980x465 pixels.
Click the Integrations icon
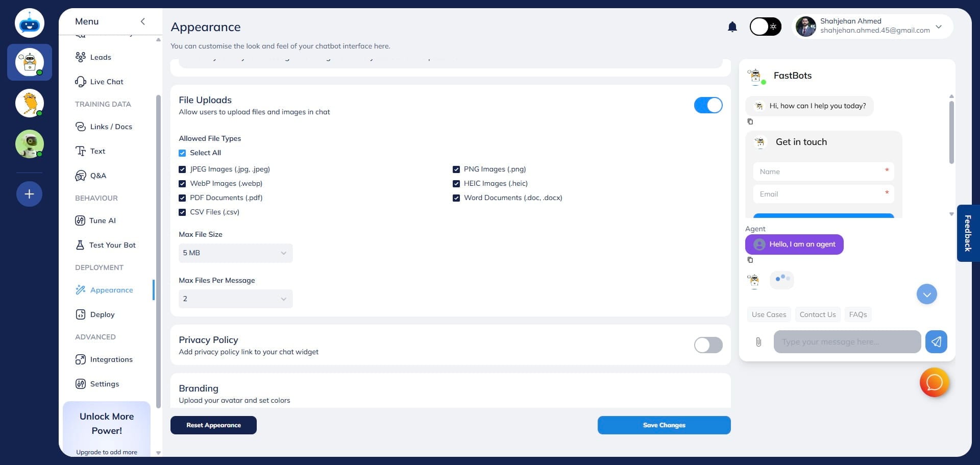click(81, 359)
